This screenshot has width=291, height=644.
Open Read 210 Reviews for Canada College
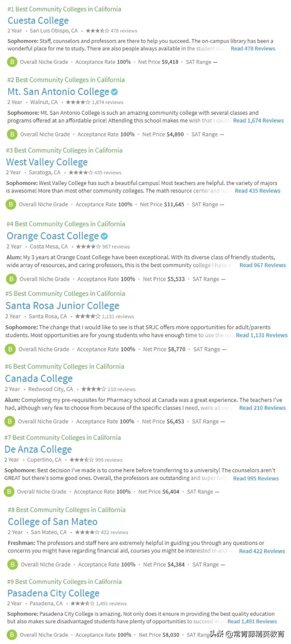coord(262,408)
